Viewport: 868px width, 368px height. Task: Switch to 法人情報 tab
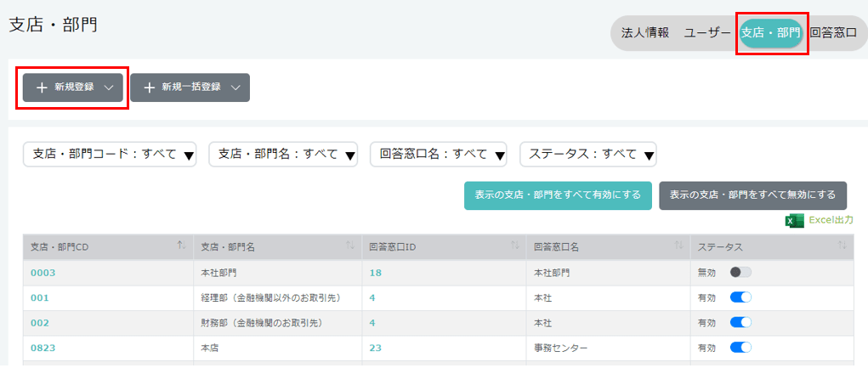[x=645, y=32]
